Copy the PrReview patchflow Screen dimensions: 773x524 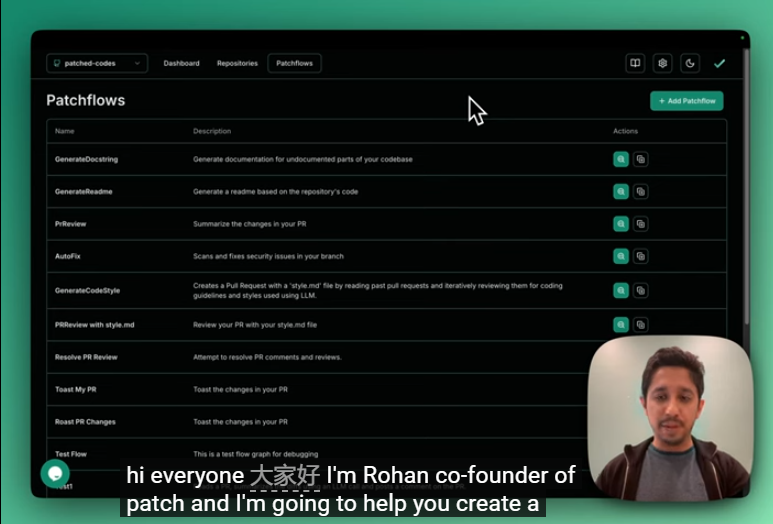(x=641, y=224)
